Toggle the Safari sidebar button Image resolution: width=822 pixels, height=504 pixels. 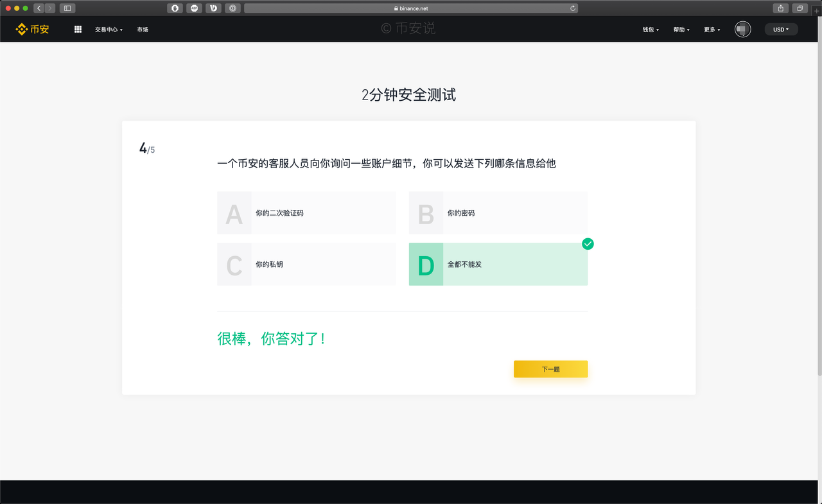(x=67, y=8)
